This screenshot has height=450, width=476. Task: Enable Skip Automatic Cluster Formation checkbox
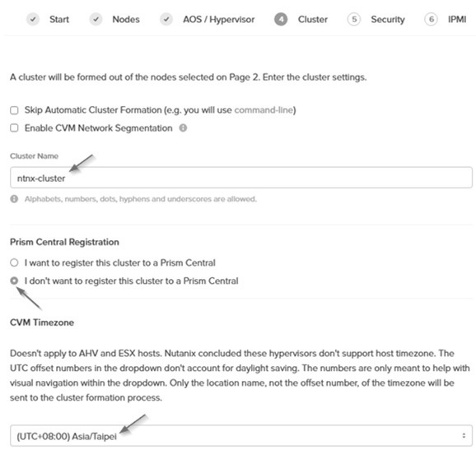coord(14,110)
